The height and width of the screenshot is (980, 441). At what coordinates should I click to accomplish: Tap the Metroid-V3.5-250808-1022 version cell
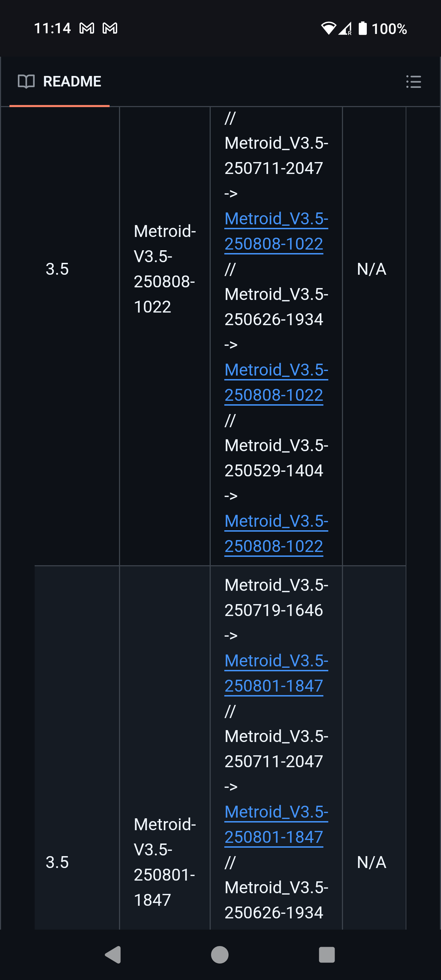pyautogui.click(x=164, y=268)
